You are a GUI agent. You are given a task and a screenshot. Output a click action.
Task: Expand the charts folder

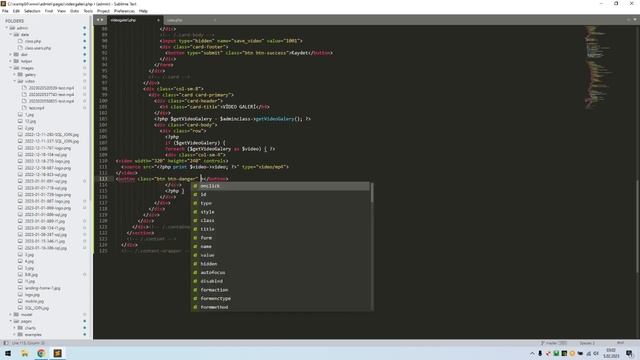point(15,328)
